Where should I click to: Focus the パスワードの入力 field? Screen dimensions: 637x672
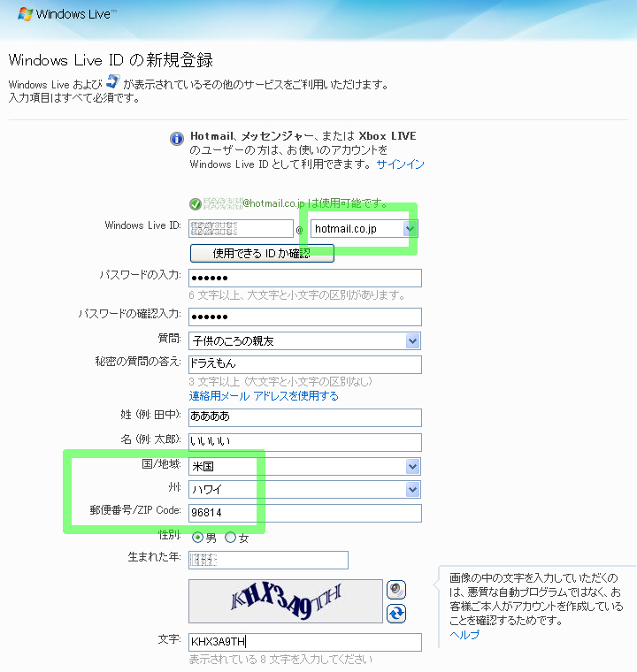tap(305, 279)
